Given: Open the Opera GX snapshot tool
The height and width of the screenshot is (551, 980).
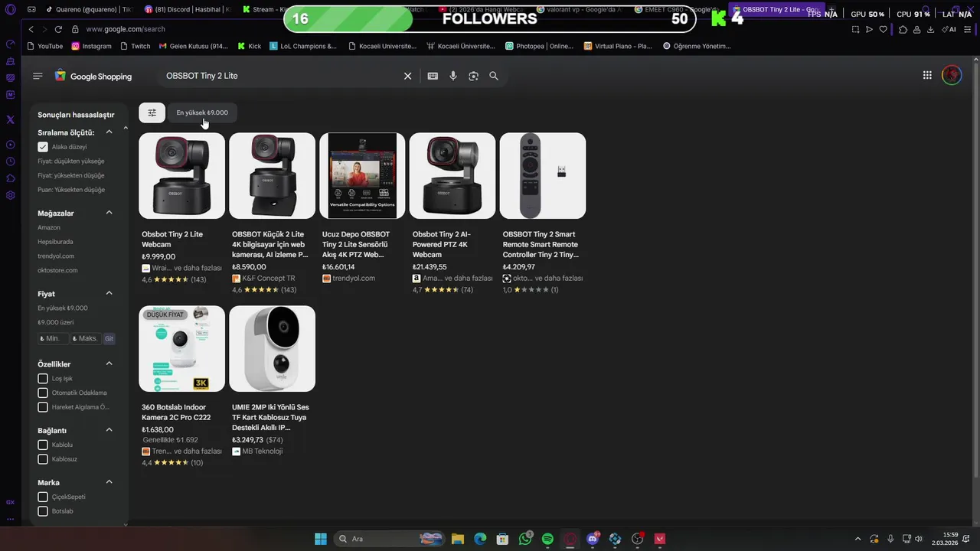Looking at the screenshot, I should [855, 29].
